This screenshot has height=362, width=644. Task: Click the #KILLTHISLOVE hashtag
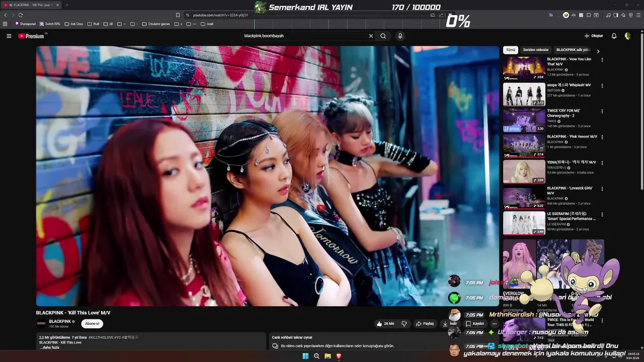[x=101, y=337]
